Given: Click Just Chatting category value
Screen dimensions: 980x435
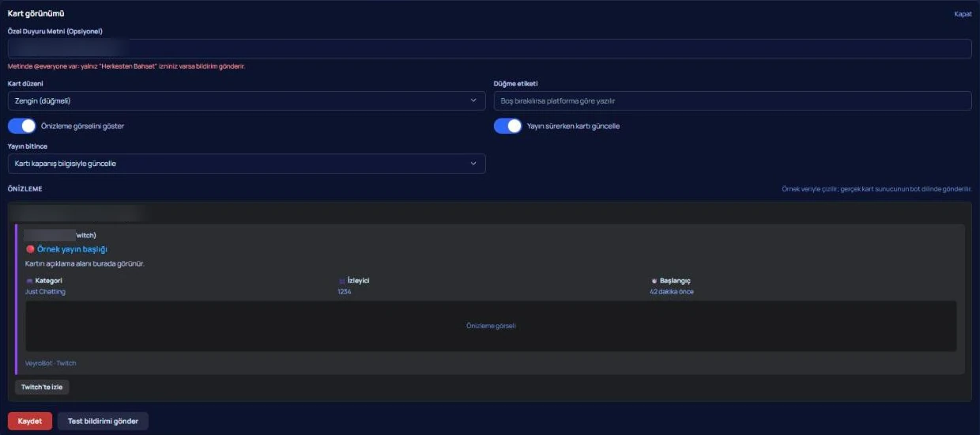Looking at the screenshot, I should click(45, 292).
